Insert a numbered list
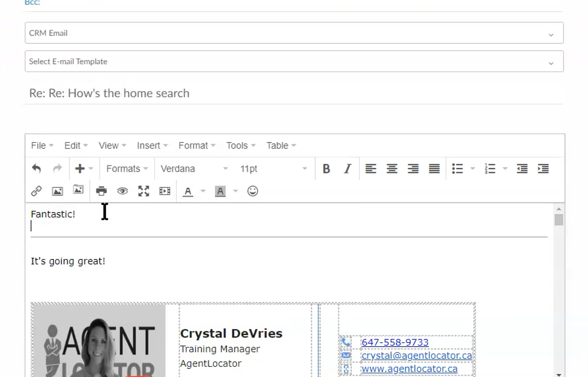 pos(490,169)
